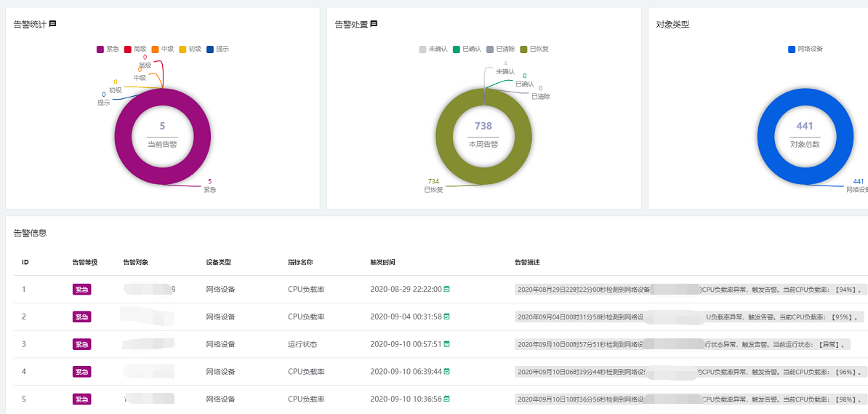
Task: Open alarm description for row 3 运行状态
Action: [682, 344]
